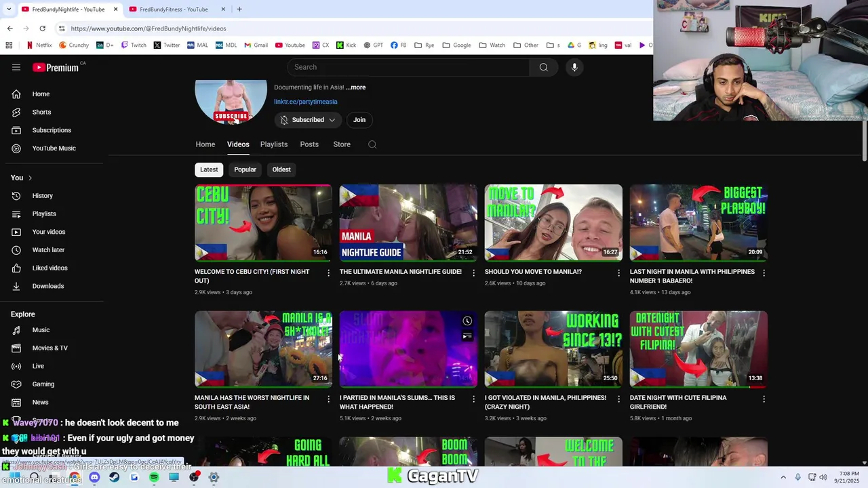Screen dimensions: 868x488
Task: Open the linktr.ee/partytimeasia link
Action: pos(306,102)
